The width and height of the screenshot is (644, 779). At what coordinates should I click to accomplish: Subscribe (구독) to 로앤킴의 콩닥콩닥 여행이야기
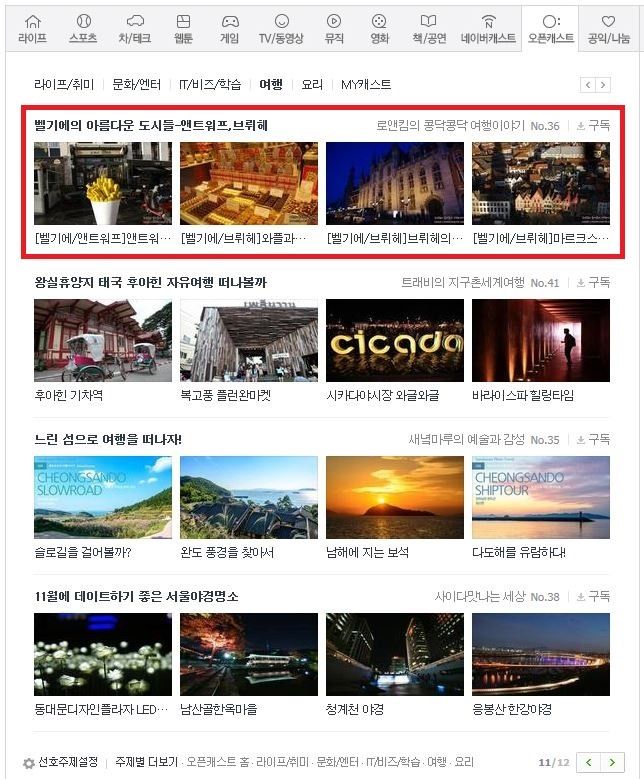(x=593, y=126)
